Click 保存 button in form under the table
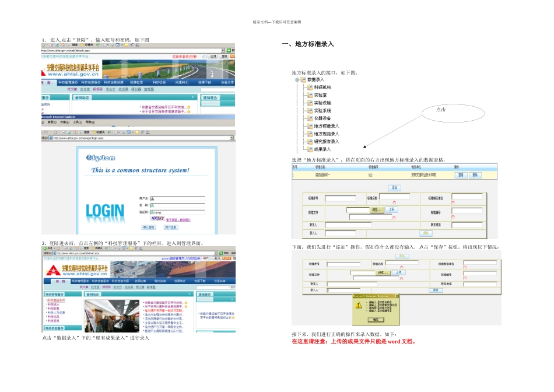 [x=426, y=233]
